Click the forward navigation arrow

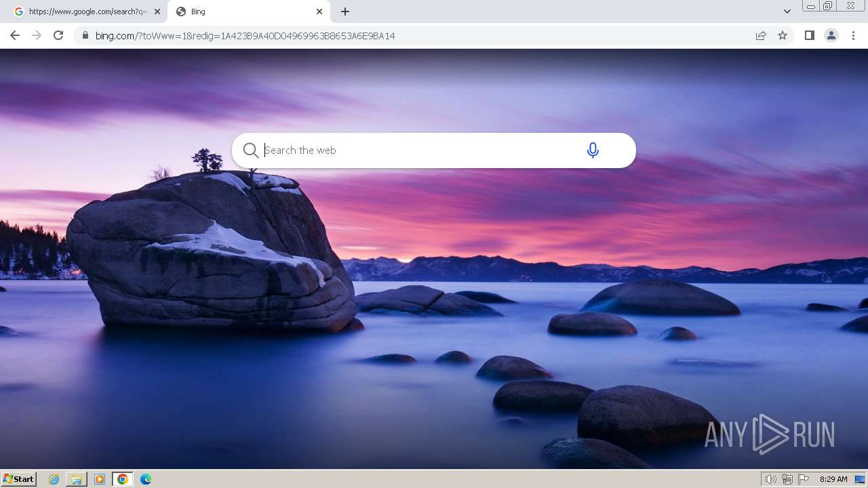click(37, 35)
